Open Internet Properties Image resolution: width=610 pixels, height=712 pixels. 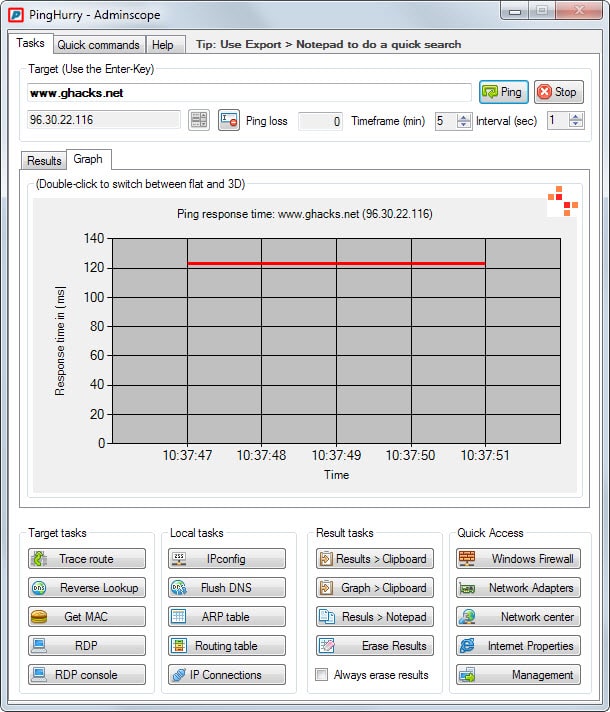(x=518, y=646)
